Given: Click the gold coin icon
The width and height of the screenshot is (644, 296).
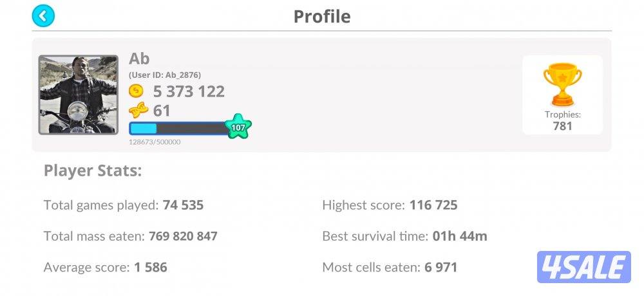Looking at the screenshot, I should 137,91.
